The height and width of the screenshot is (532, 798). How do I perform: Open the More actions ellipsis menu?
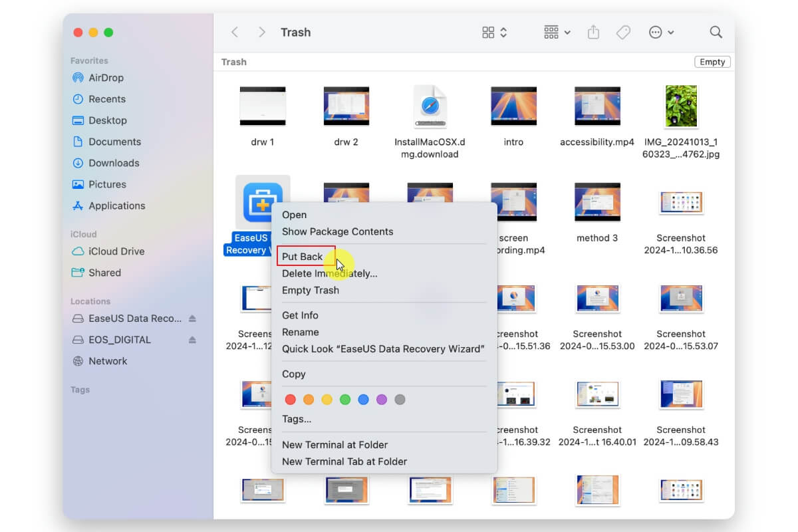[x=661, y=32]
